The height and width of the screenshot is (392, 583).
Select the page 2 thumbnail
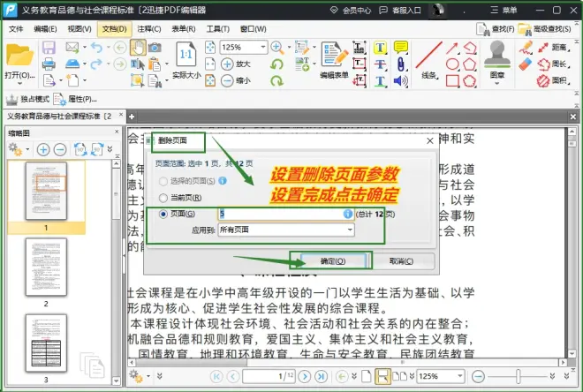tap(46, 266)
